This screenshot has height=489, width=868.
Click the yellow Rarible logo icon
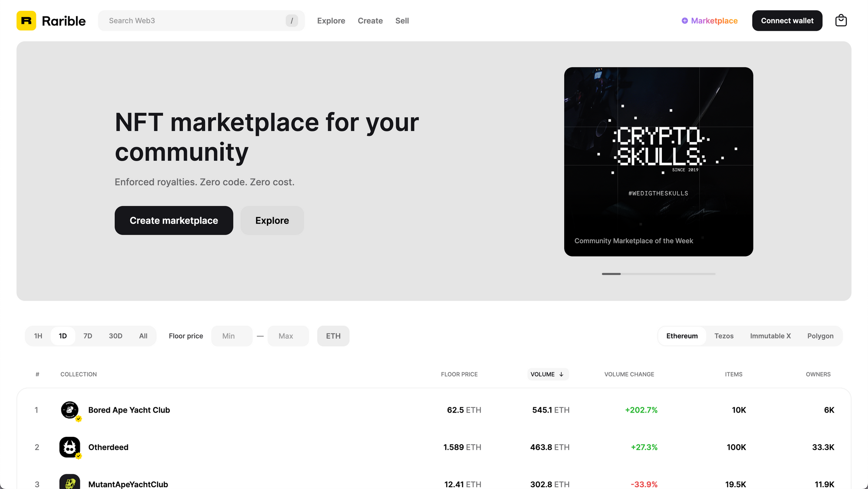click(26, 21)
